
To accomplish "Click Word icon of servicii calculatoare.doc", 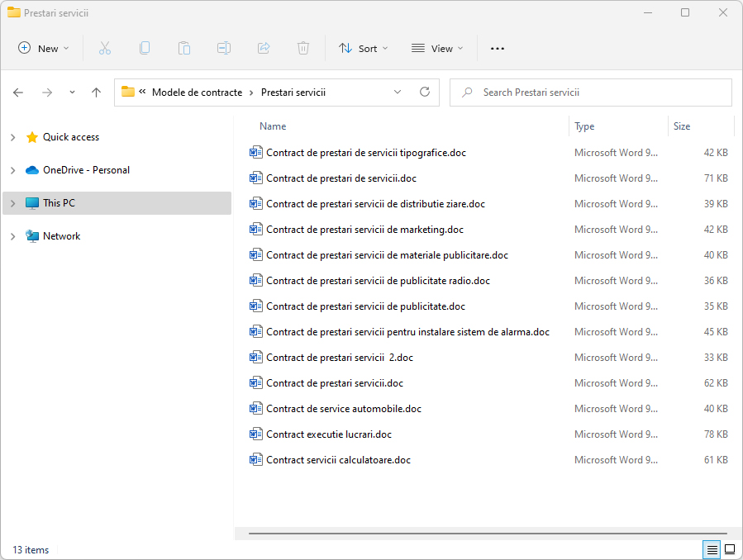I will [x=256, y=459].
